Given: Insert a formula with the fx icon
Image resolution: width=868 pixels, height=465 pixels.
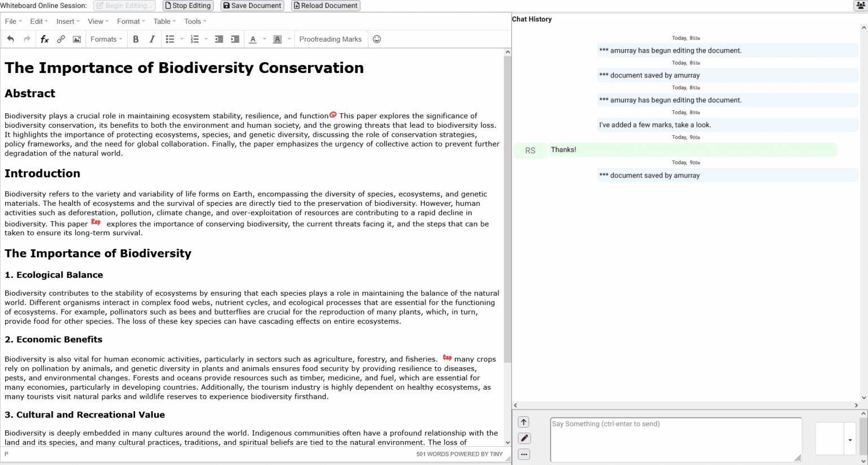Looking at the screenshot, I should (45, 39).
